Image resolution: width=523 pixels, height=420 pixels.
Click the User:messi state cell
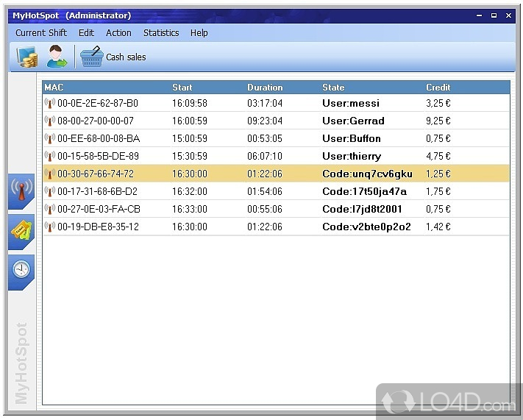351,103
